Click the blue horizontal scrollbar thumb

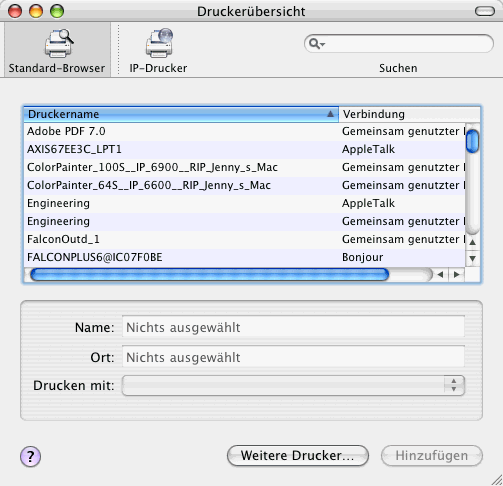click(209, 275)
